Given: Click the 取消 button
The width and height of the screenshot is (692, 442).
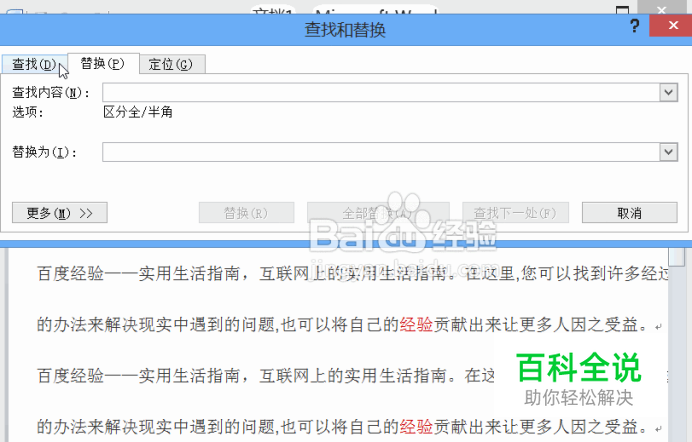Looking at the screenshot, I should click(629, 213).
